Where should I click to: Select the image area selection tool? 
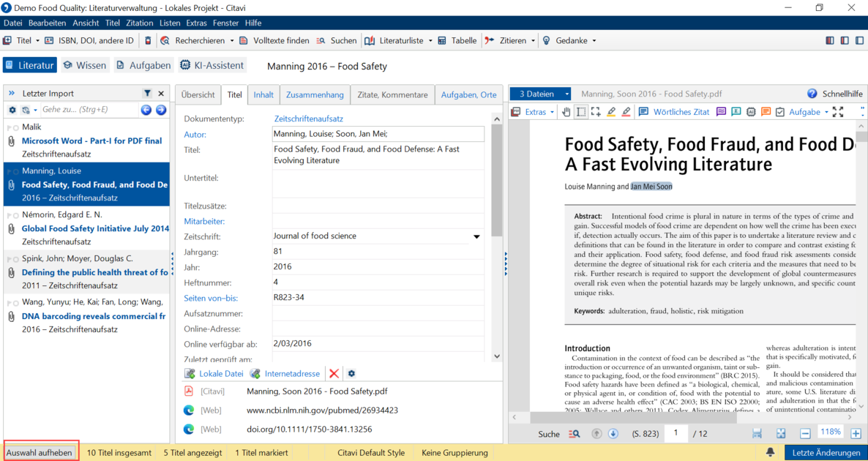click(596, 112)
